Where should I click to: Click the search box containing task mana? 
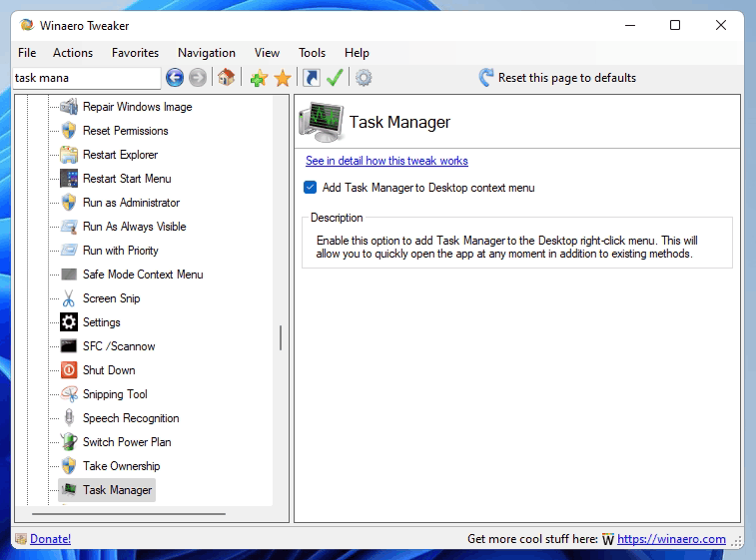(x=87, y=78)
